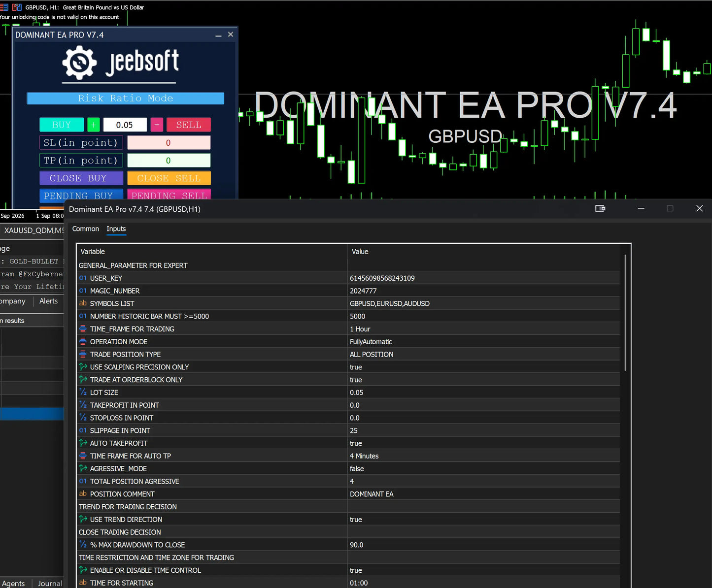Click the USE TREND DIRECTION boolean icon
The height and width of the screenshot is (588, 712).
point(83,520)
